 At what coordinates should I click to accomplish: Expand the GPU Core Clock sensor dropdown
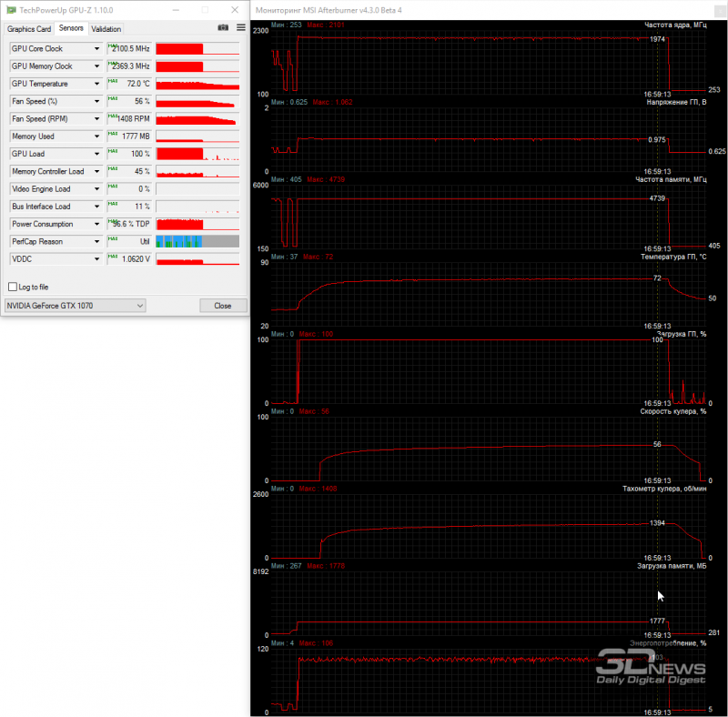pos(96,49)
